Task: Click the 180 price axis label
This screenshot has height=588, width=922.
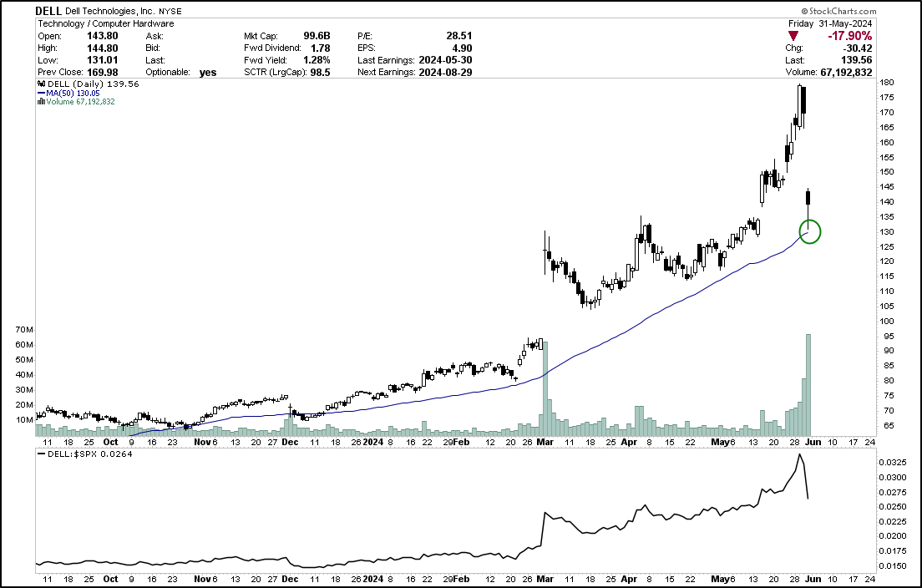Action: (x=887, y=83)
